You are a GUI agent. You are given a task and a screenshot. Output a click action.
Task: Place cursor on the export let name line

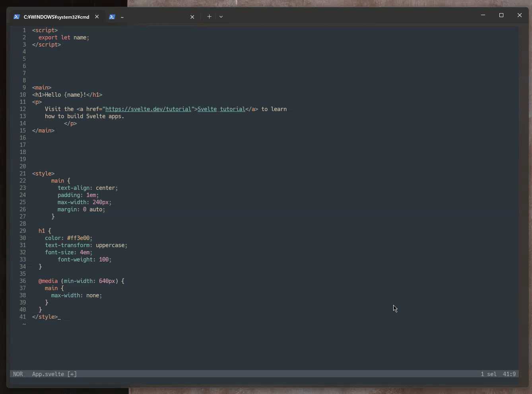[64, 37]
